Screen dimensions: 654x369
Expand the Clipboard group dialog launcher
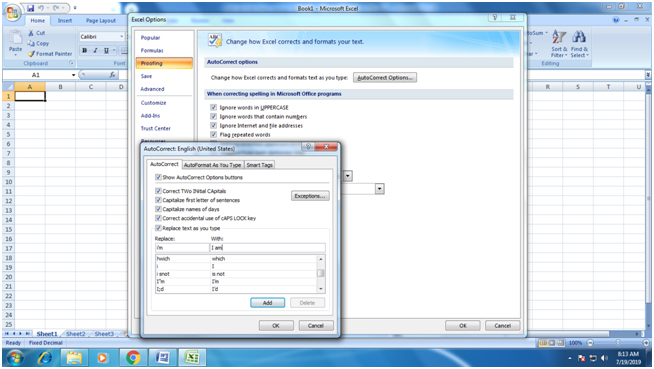coord(71,63)
